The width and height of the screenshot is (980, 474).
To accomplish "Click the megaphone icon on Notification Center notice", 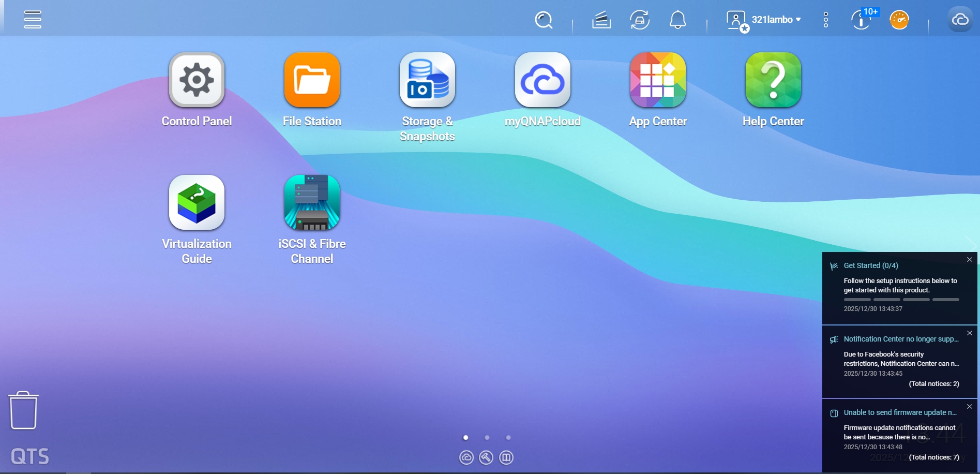I will coord(834,340).
